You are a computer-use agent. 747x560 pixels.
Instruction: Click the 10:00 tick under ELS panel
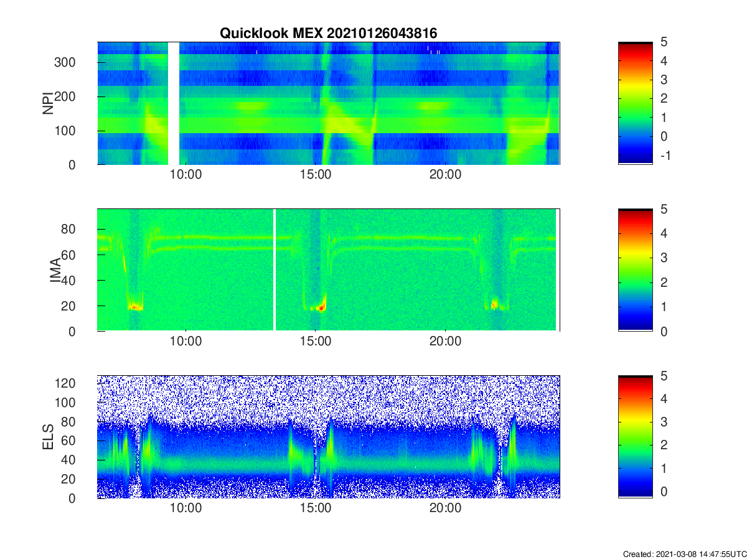pyautogui.click(x=186, y=508)
